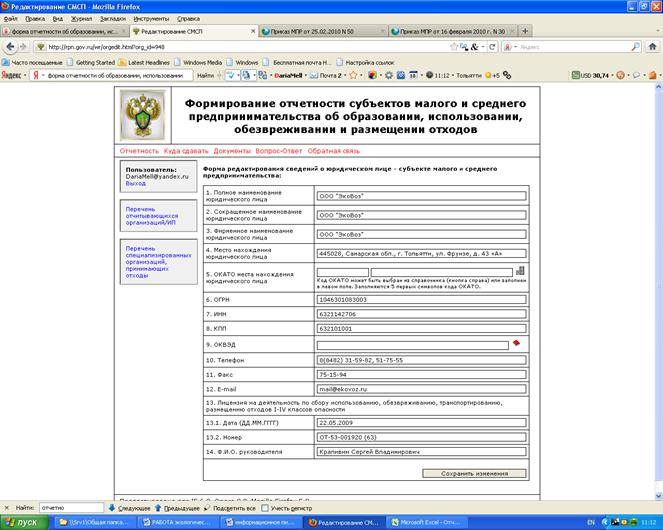
Task: Switch to форма отчетности об образовании tab
Action: [64, 31]
